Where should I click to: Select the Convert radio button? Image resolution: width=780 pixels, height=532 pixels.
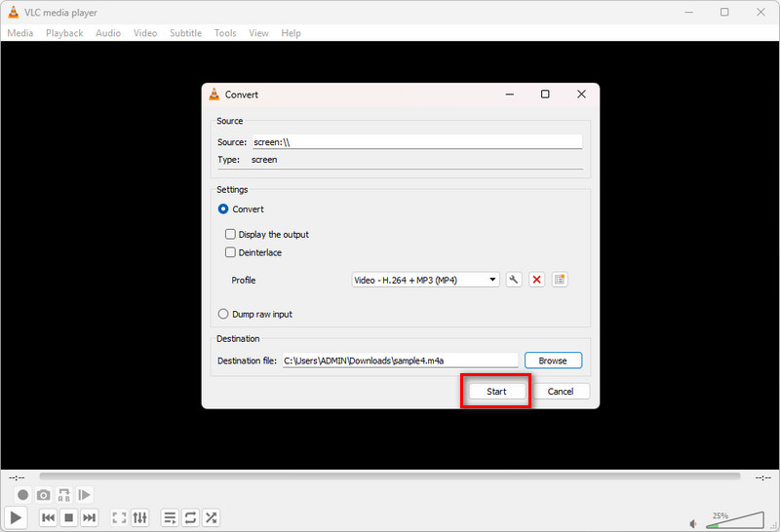tap(223, 209)
